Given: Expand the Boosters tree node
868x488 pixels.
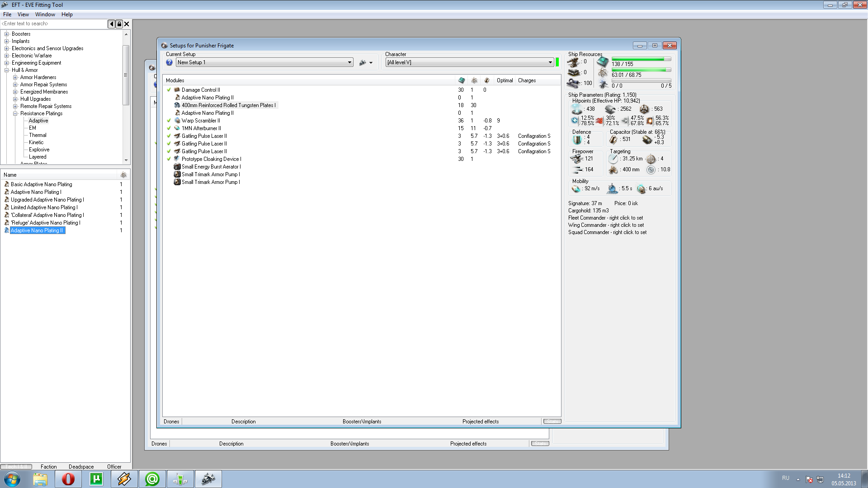Looking at the screenshot, I should tap(6, 34).
